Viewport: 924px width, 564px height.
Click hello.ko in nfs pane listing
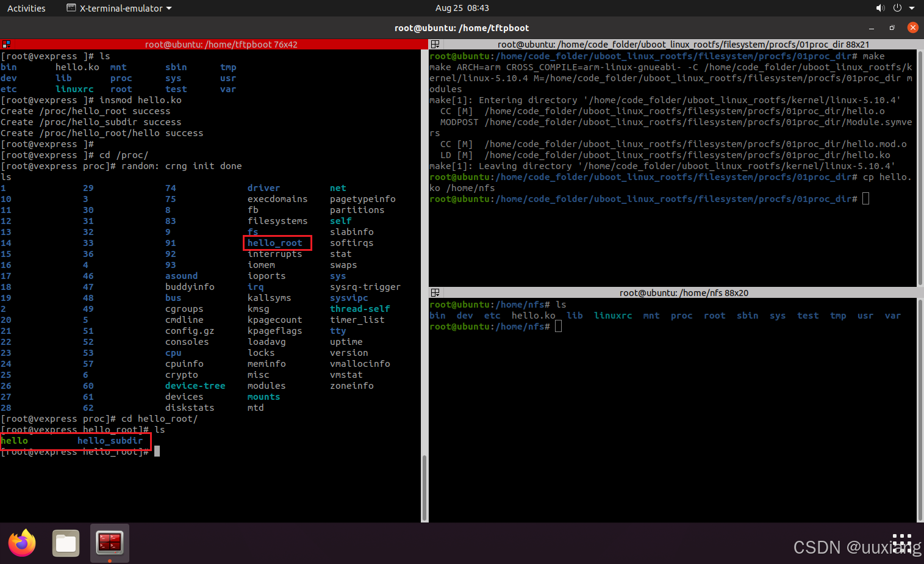click(534, 316)
